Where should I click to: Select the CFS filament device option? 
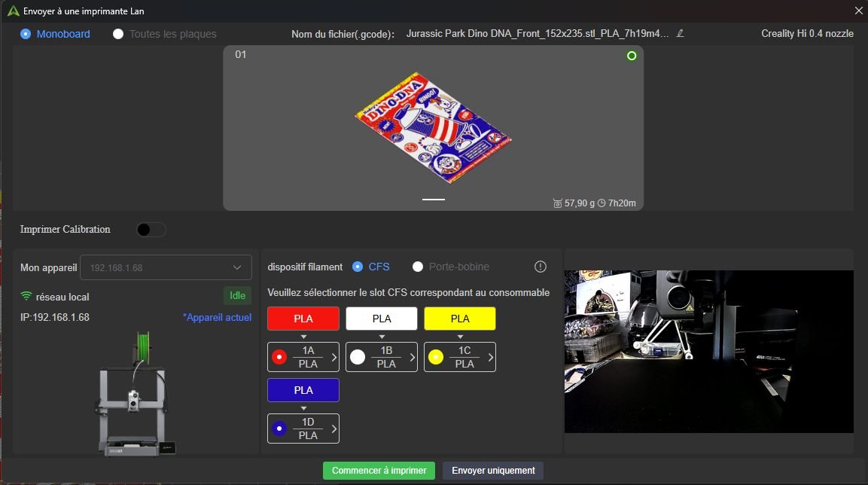(x=358, y=267)
